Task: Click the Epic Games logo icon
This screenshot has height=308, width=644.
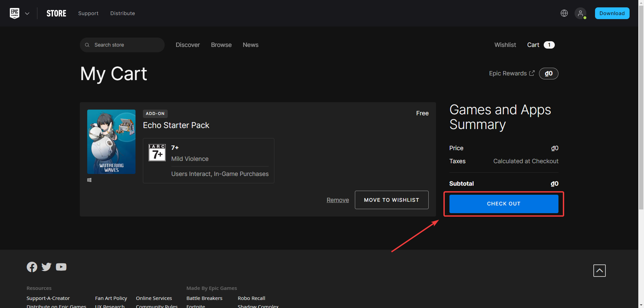Action: point(14,13)
